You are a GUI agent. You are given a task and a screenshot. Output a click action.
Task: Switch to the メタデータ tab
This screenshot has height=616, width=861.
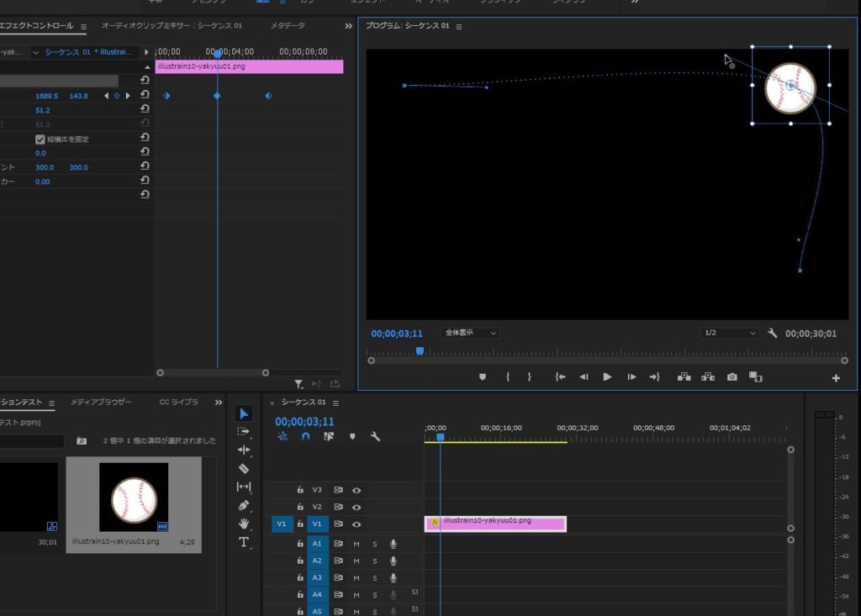point(288,26)
